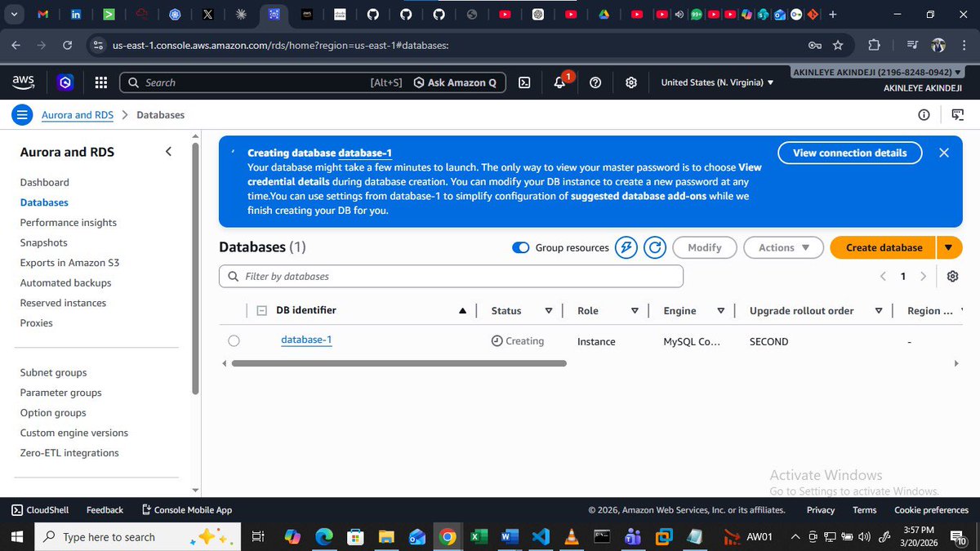Sort by Upgrade rollout order column arrow

pyautogui.click(x=879, y=311)
